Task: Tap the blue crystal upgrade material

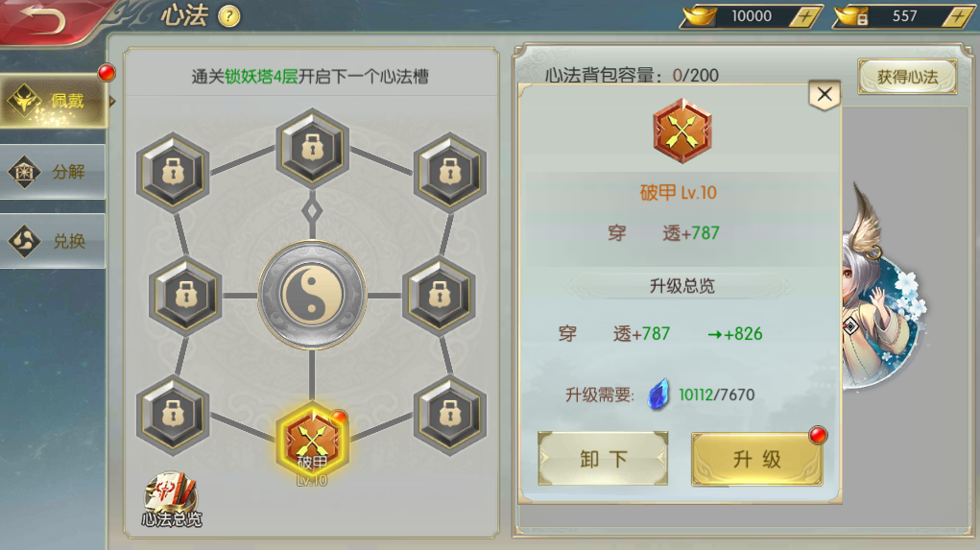Action: click(658, 395)
